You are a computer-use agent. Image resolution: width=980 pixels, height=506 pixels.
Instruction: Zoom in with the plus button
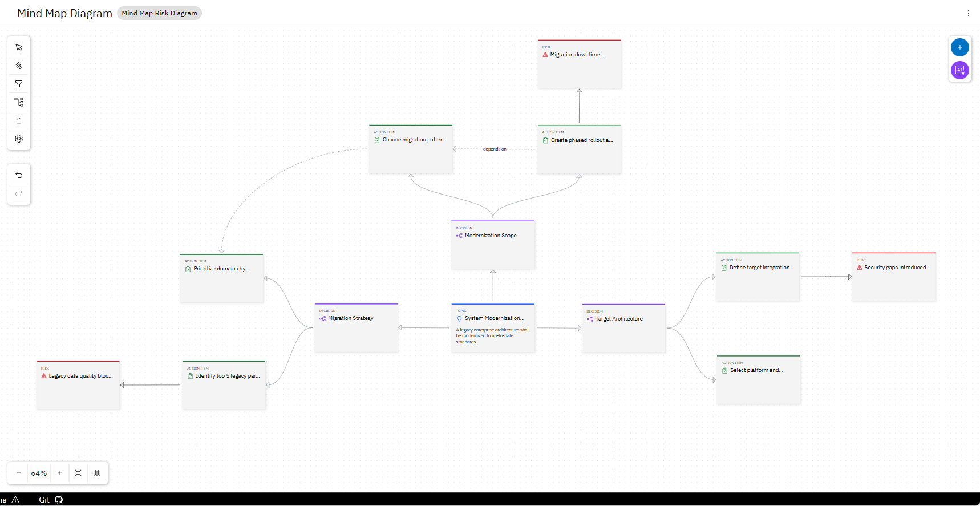pyautogui.click(x=60, y=473)
